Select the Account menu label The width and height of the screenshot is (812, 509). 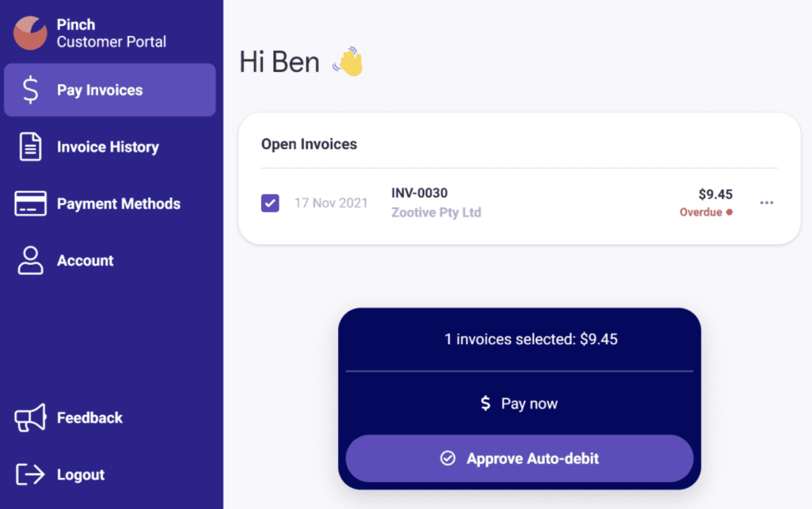85,260
